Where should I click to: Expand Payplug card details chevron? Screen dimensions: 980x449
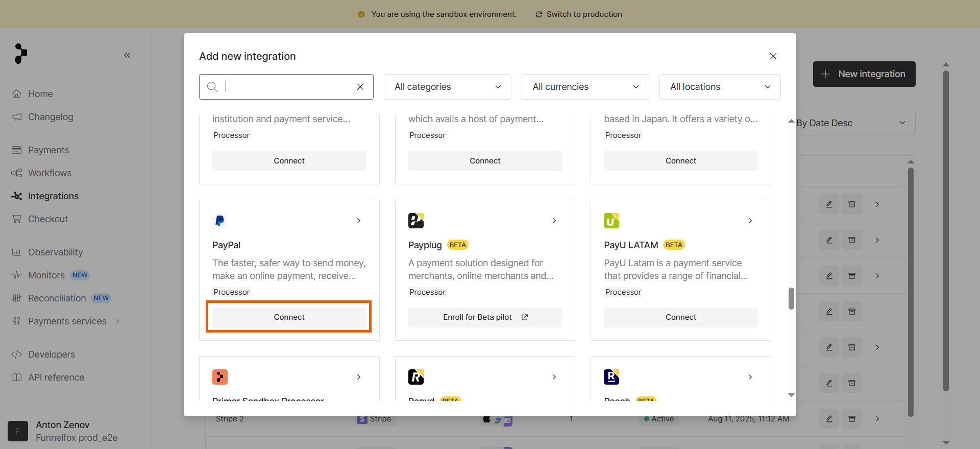[x=554, y=221]
